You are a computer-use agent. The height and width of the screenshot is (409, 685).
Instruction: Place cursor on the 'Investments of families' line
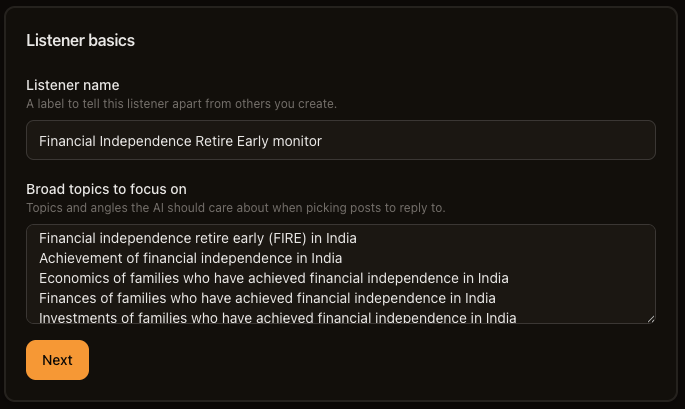pyautogui.click(x=278, y=318)
